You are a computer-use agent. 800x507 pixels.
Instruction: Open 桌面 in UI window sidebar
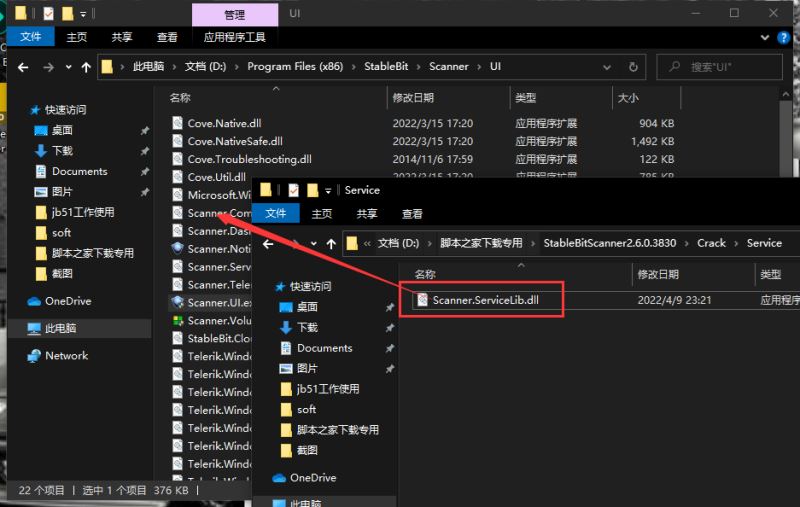pyautogui.click(x=62, y=130)
